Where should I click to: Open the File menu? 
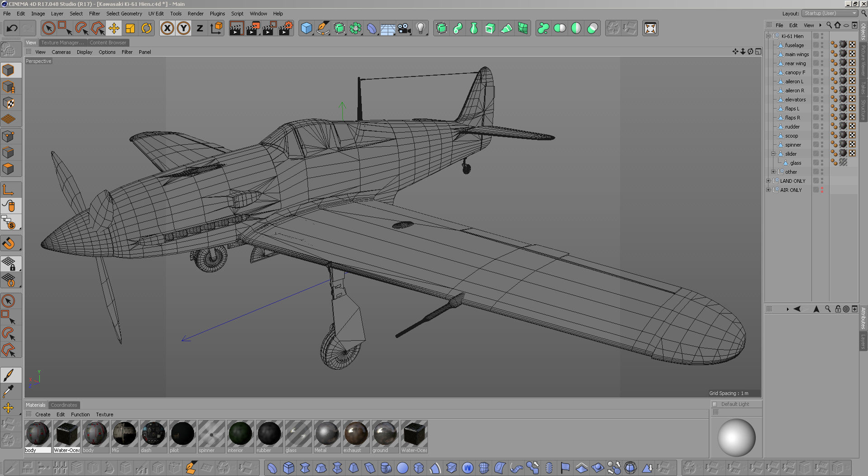point(7,14)
